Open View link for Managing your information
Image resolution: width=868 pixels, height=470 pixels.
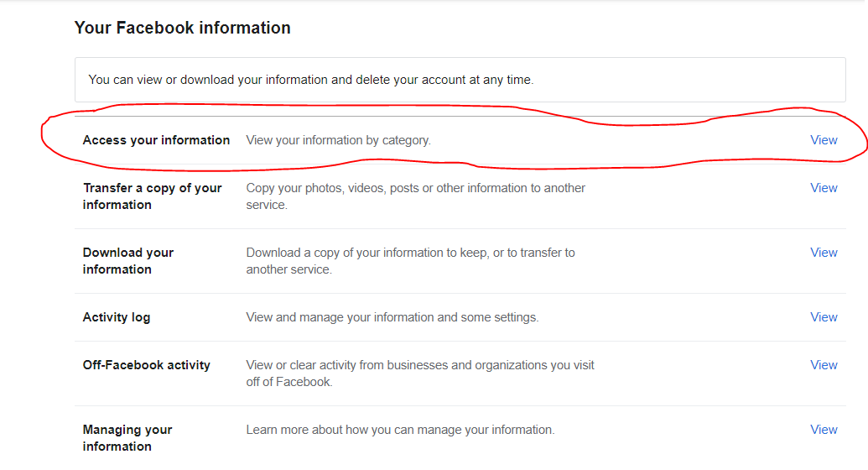824,430
